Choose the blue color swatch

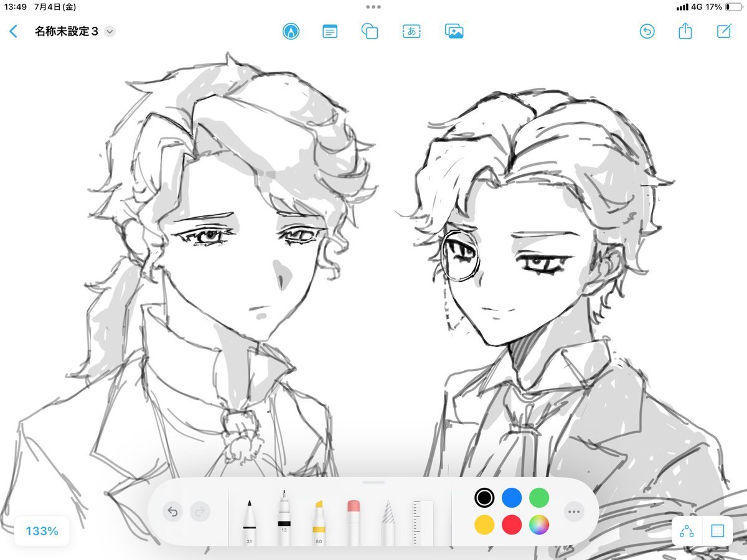pyautogui.click(x=512, y=497)
